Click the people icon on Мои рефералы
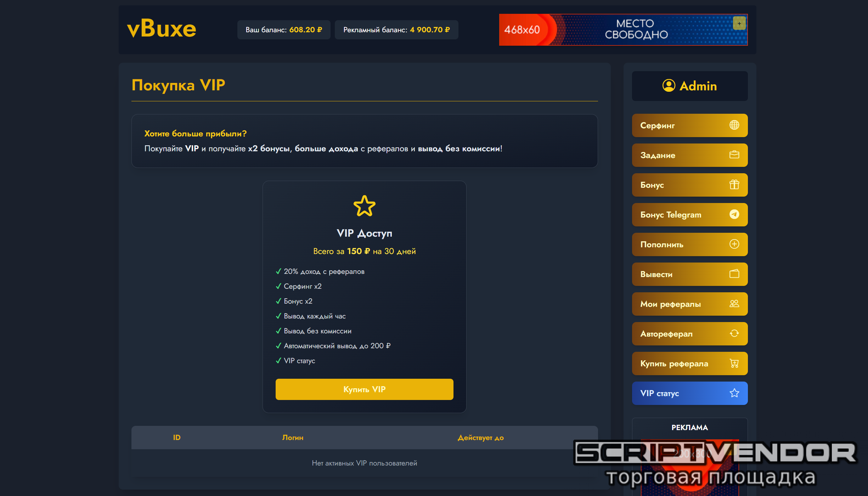Image resolution: width=868 pixels, height=496 pixels. point(734,304)
